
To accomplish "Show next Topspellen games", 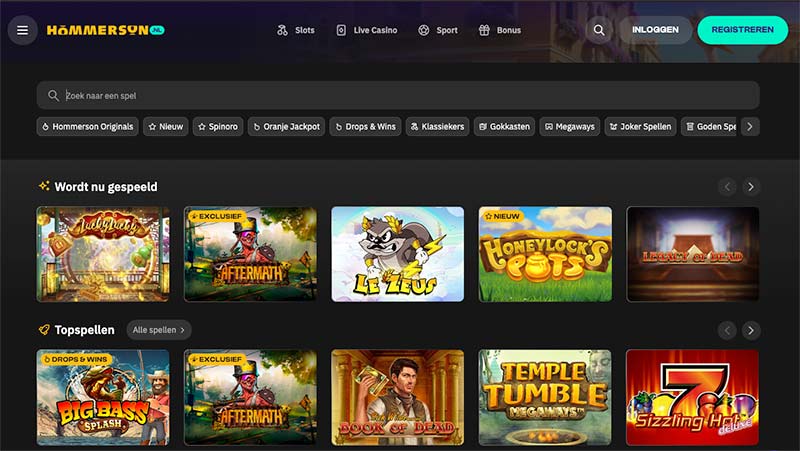I will [x=751, y=330].
